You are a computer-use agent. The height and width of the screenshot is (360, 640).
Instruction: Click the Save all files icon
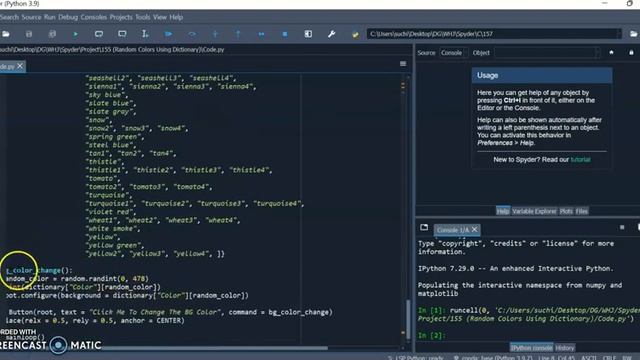[x=52, y=34]
